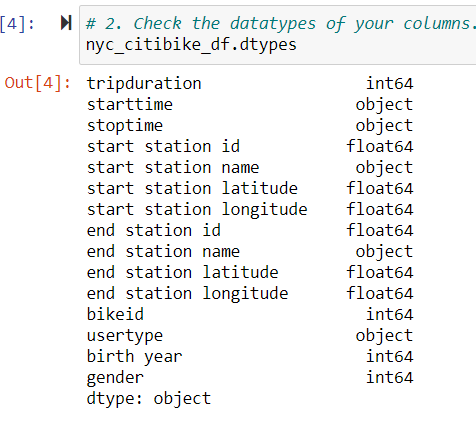Click the code comment line 'Check the datatypes'
This screenshot has height=422, width=476.
coord(281,24)
